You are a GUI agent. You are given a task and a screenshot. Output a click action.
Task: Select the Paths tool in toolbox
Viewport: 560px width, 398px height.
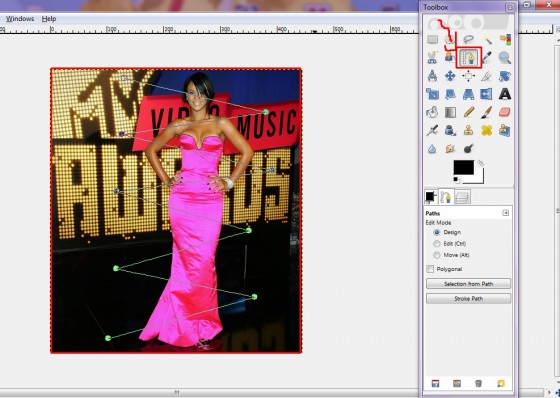(469, 57)
